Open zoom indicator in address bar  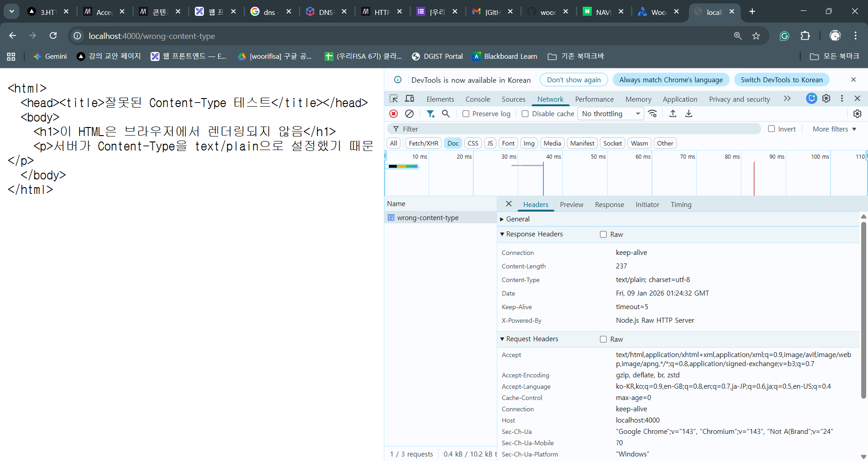tap(738, 36)
